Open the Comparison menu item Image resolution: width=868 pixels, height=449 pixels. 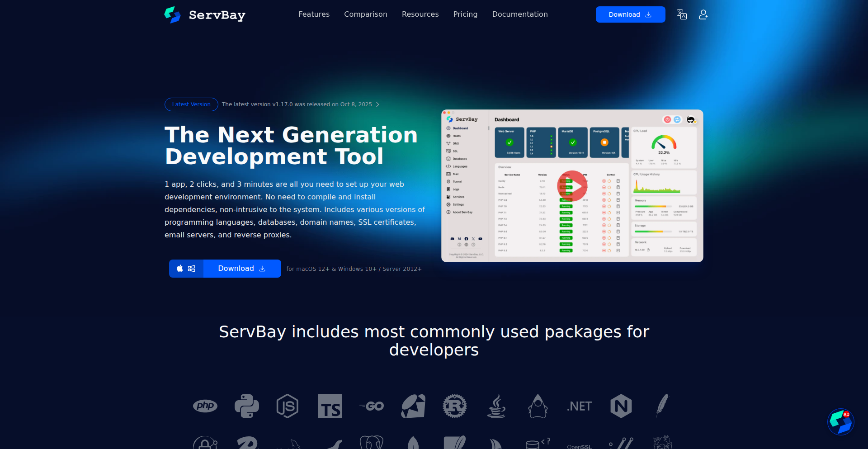coord(365,14)
